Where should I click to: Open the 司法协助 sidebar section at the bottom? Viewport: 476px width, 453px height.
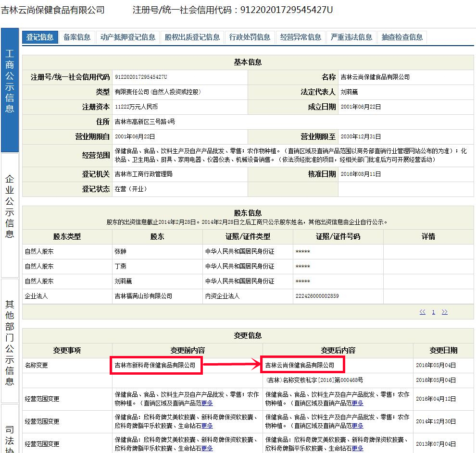click(x=10, y=429)
